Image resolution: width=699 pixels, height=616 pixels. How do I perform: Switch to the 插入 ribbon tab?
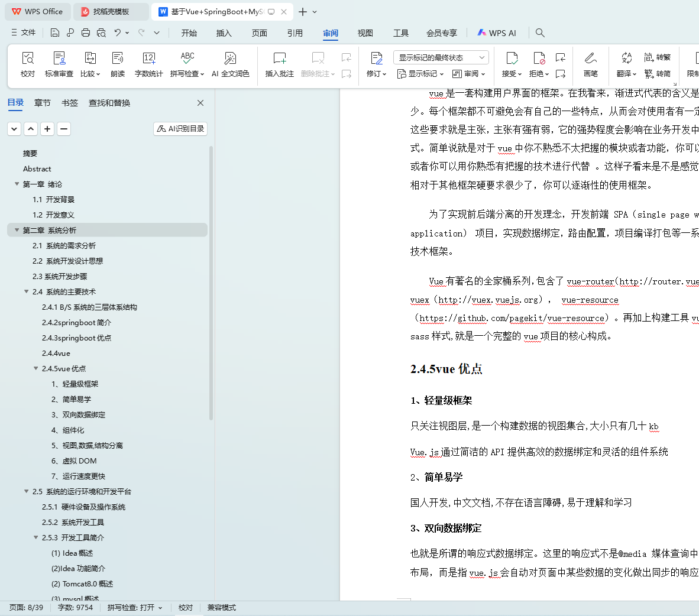tap(224, 33)
